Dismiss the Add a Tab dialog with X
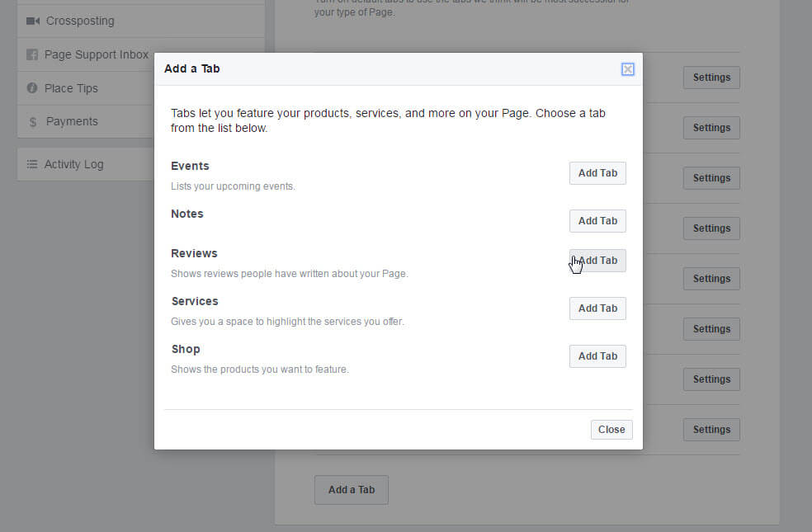This screenshot has width=812, height=532. click(x=628, y=69)
